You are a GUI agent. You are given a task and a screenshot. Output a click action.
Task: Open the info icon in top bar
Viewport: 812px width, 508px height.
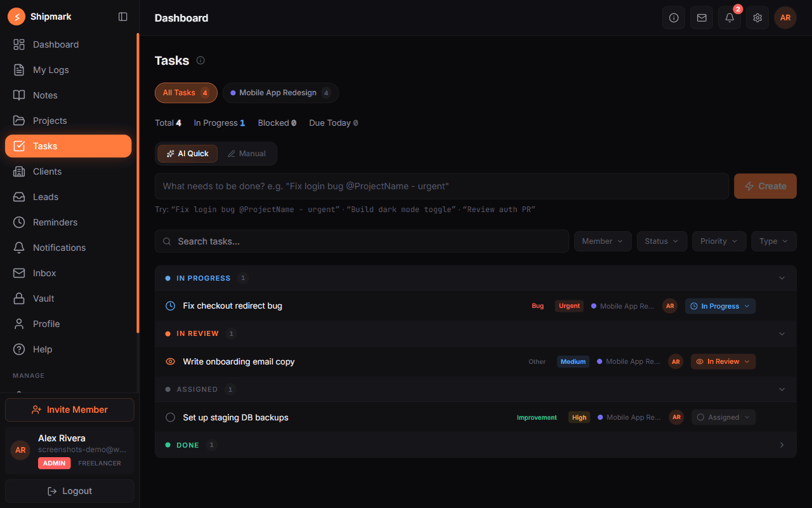click(x=674, y=18)
